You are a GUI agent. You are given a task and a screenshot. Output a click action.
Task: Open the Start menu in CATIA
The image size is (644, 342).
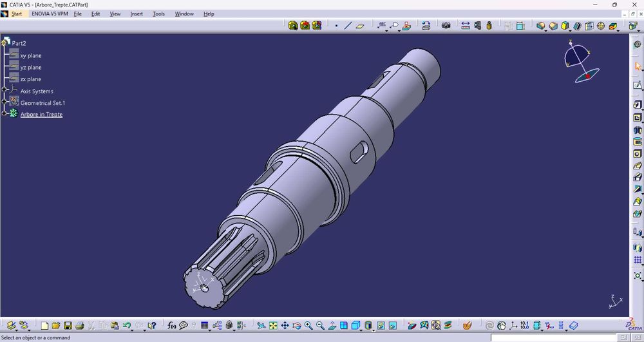(17, 14)
